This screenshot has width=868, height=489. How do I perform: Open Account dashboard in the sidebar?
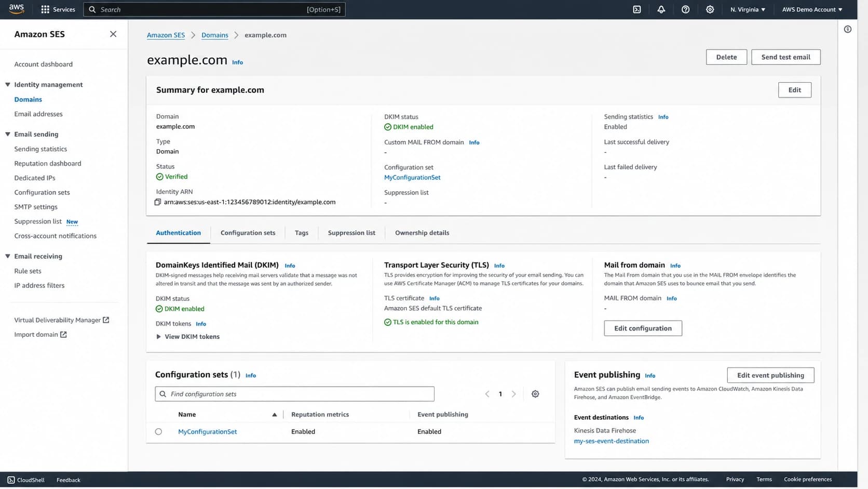(x=44, y=64)
